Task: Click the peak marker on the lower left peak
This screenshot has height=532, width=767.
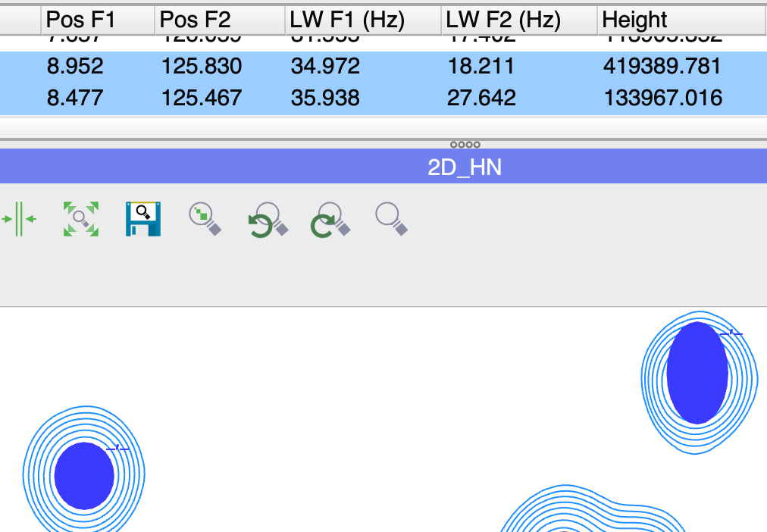Action: click(118, 448)
